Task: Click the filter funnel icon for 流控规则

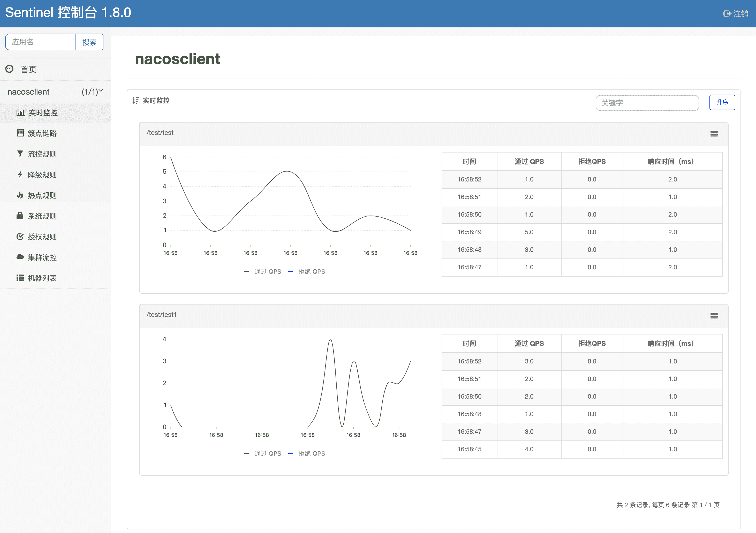Action: tap(20, 154)
